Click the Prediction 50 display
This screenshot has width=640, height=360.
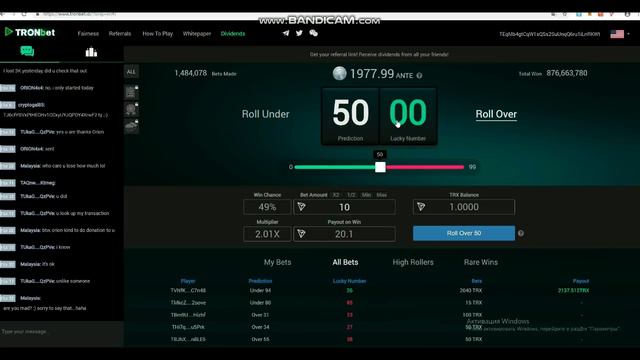click(350, 117)
